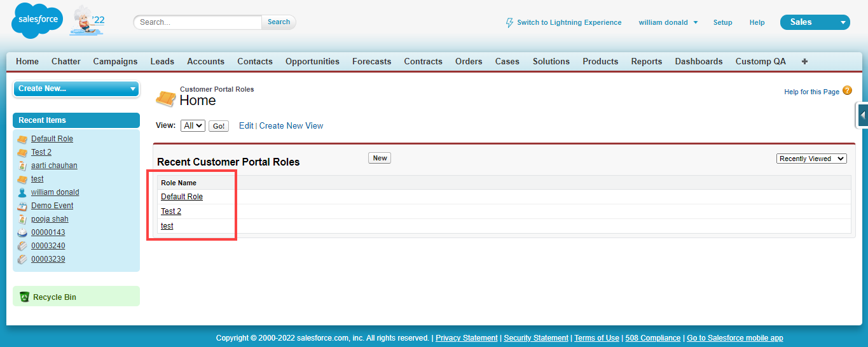This screenshot has height=347, width=868.
Task: Click the Recycle Bin icon
Action: point(24,297)
